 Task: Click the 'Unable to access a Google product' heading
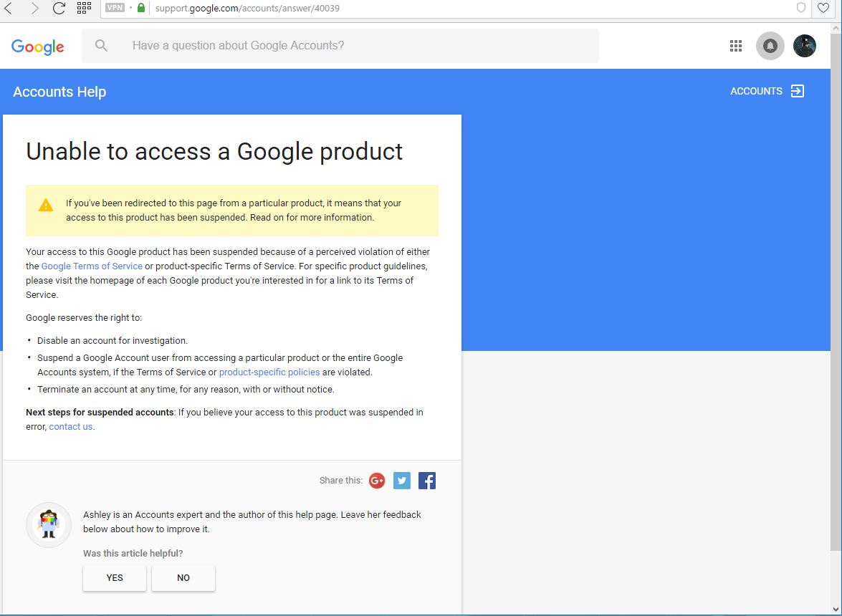(x=214, y=151)
